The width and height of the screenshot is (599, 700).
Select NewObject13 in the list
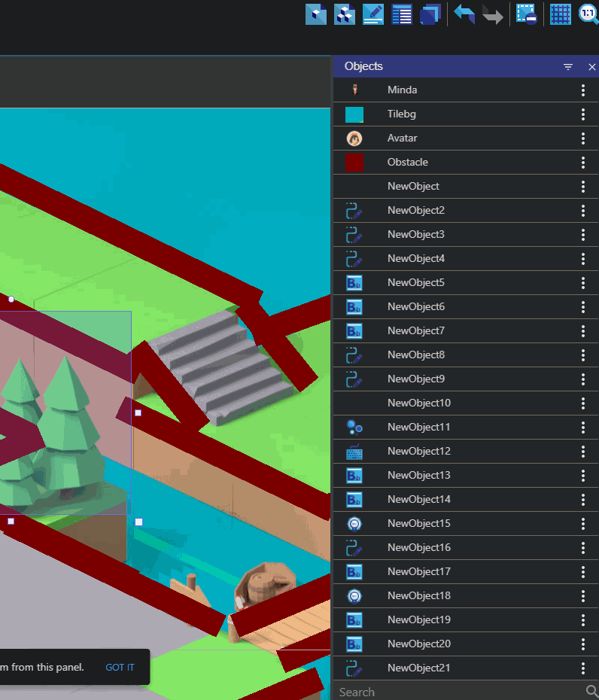[466, 476]
